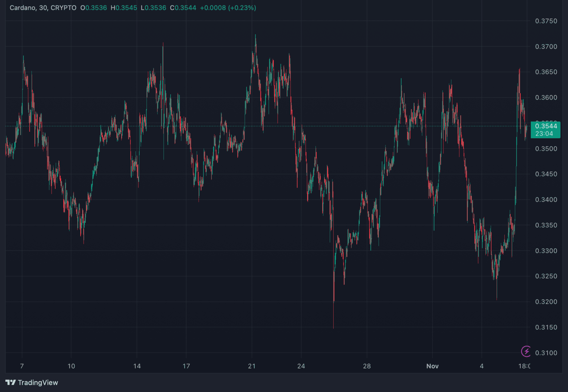Image resolution: width=568 pixels, height=392 pixels.
Task: Select date 28 on the time axis
Action: (x=367, y=366)
